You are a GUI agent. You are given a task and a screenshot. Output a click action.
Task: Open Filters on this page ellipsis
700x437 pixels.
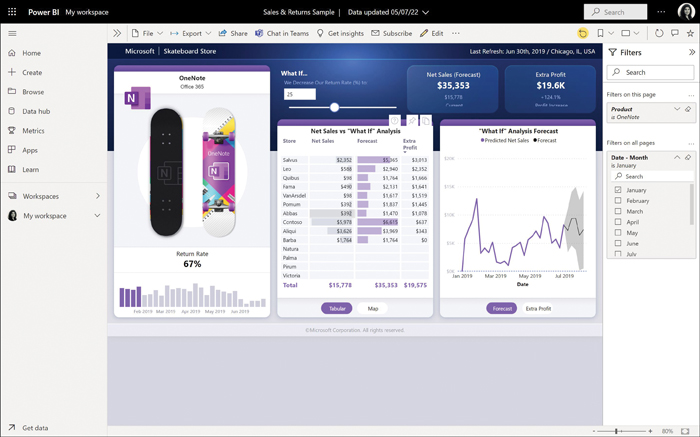[x=691, y=95]
